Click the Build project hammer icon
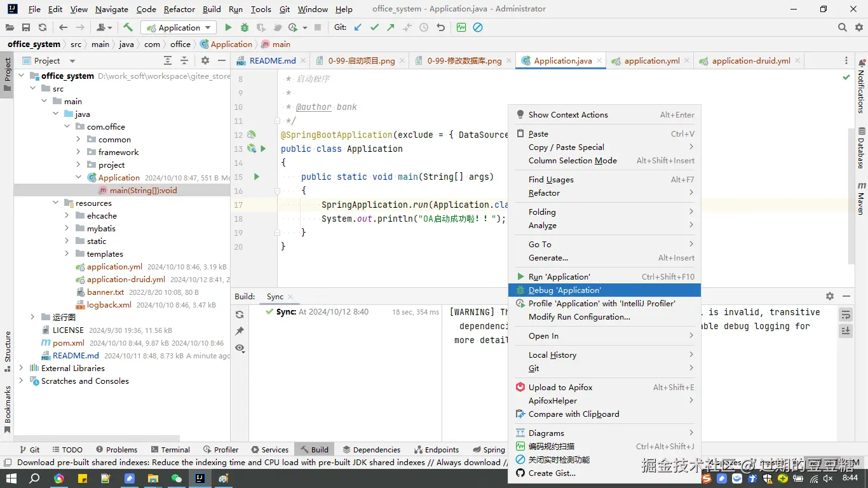868x488 pixels. click(128, 27)
